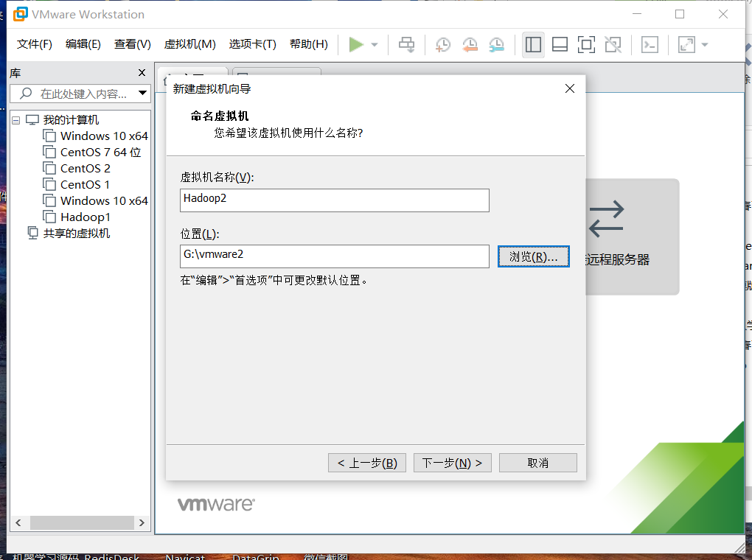Open the 选项卡(T) menu
The height and width of the screenshot is (560, 752).
coord(253,44)
